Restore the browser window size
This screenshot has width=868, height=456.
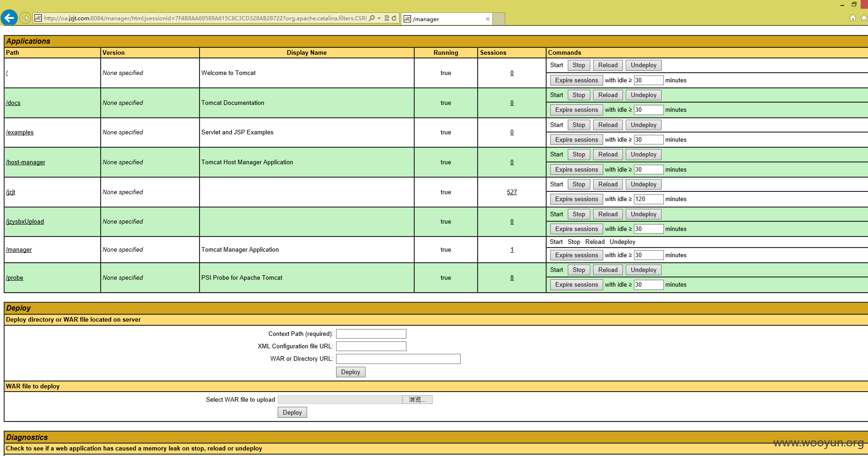click(854, 5)
